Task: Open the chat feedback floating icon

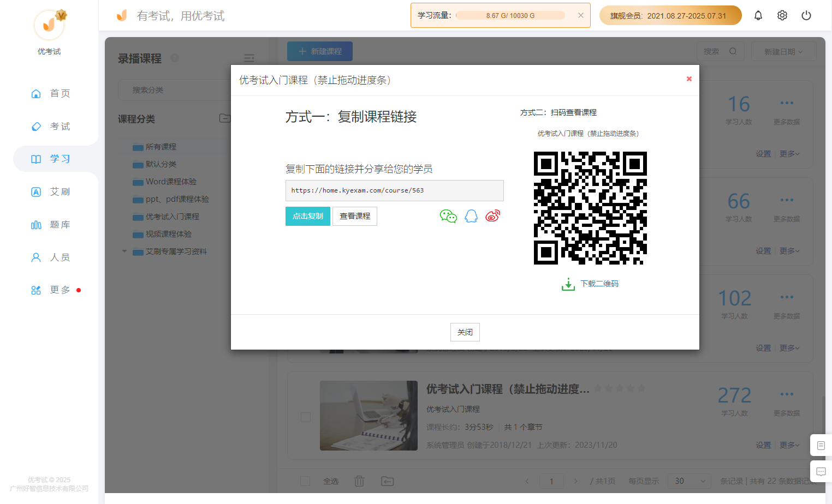Action: click(821, 471)
